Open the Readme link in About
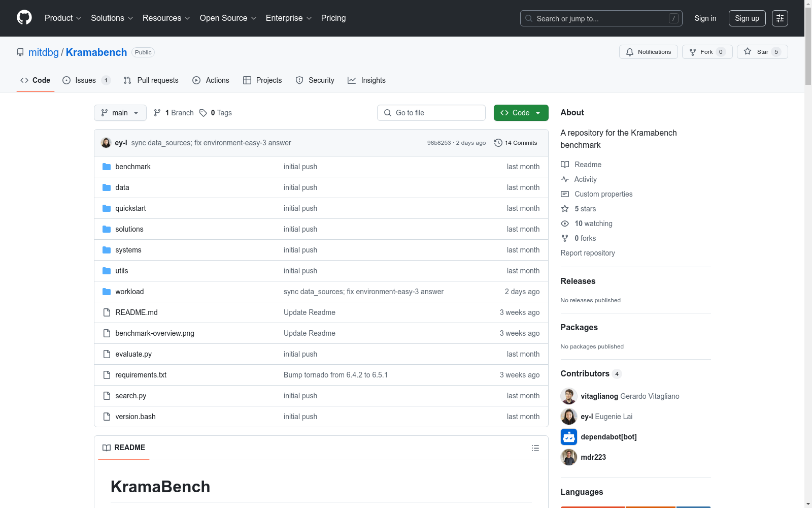The height and width of the screenshot is (508, 812). [x=581, y=165]
